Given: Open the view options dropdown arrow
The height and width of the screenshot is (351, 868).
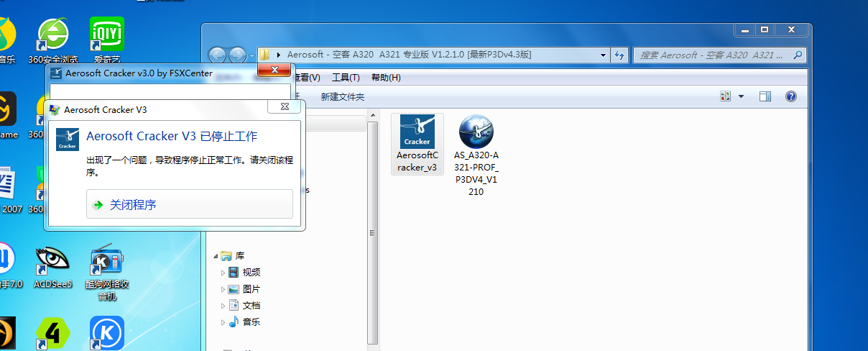Looking at the screenshot, I should (x=741, y=96).
